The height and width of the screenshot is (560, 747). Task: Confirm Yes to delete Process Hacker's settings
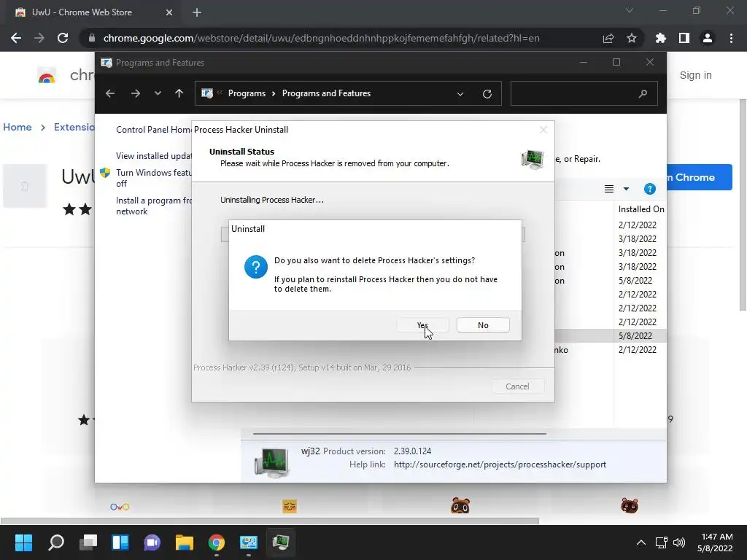(422, 325)
